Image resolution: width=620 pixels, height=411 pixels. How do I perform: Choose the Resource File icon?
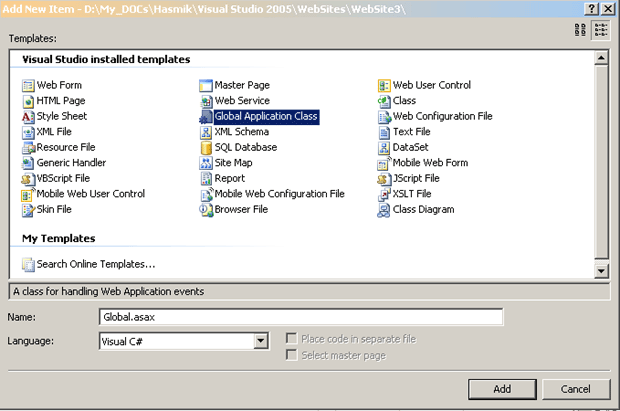pyautogui.click(x=28, y=148)
